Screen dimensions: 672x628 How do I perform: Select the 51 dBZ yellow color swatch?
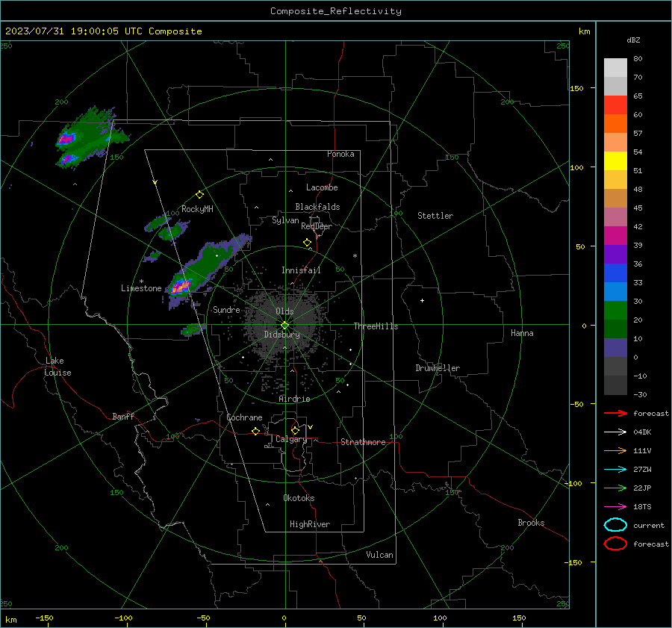click(615, 161)
